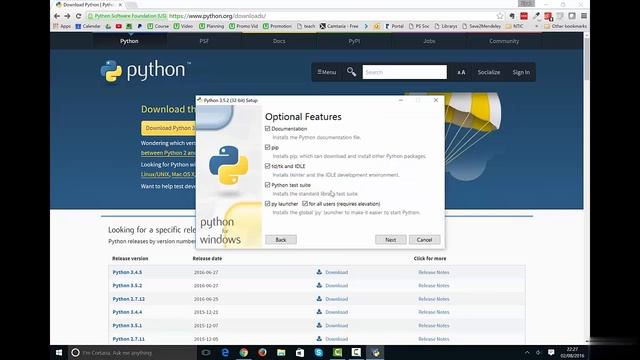This screenshot has height=360, width=640.
Task: Open the Action Center notifications icon
Action: tap(551, 353)
